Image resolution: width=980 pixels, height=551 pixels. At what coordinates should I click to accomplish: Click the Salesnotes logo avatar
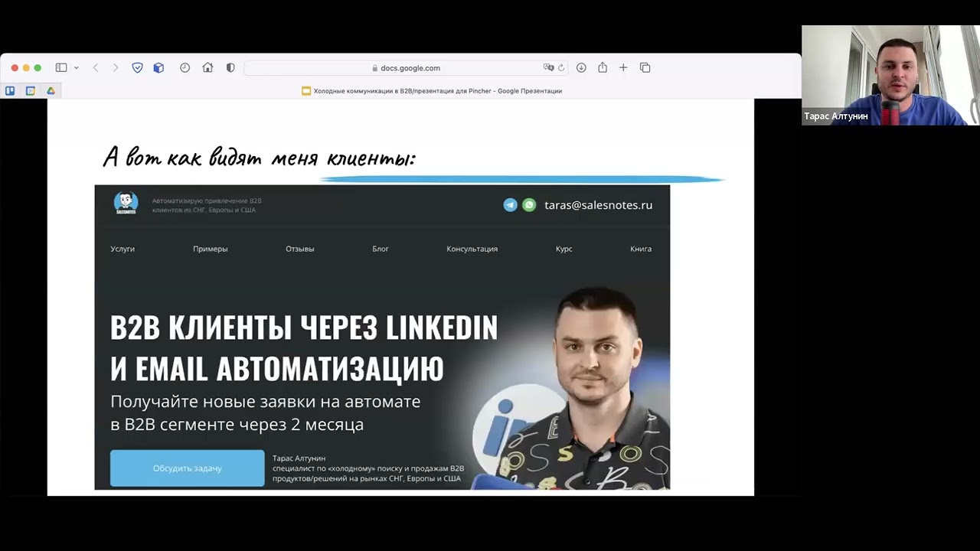(126, 203)
